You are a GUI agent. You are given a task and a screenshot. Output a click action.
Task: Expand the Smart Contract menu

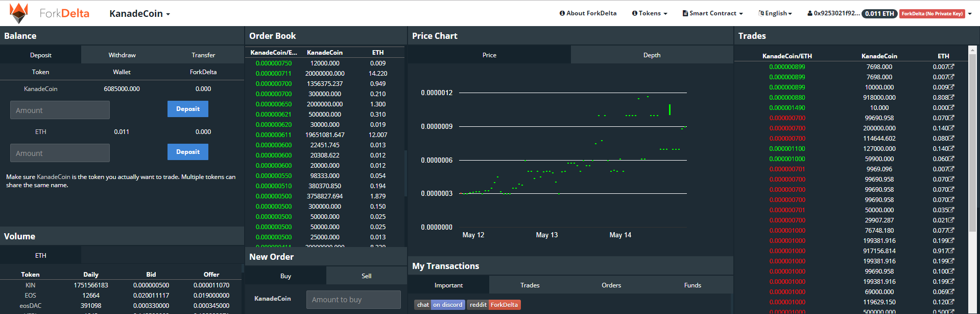click(x=712, y=13)
